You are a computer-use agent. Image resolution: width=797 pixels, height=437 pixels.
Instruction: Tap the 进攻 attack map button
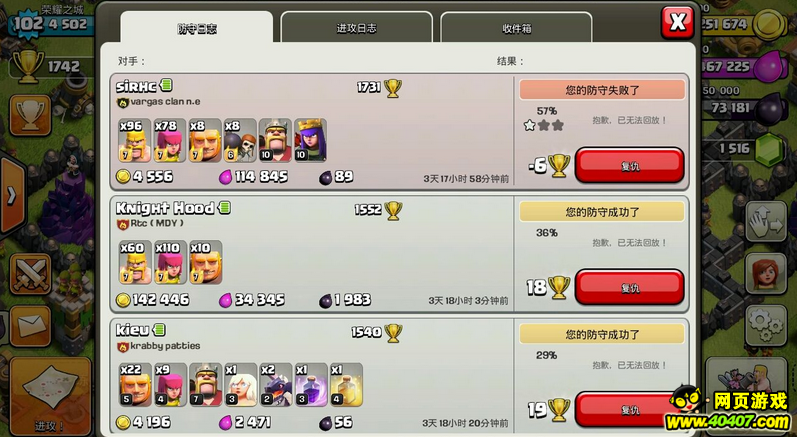pyautogui.click(x=50, y=398)
